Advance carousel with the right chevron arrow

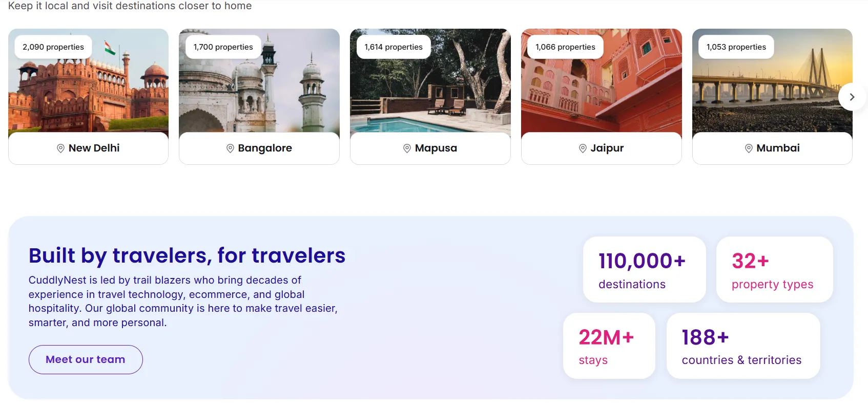pos(852,97)
